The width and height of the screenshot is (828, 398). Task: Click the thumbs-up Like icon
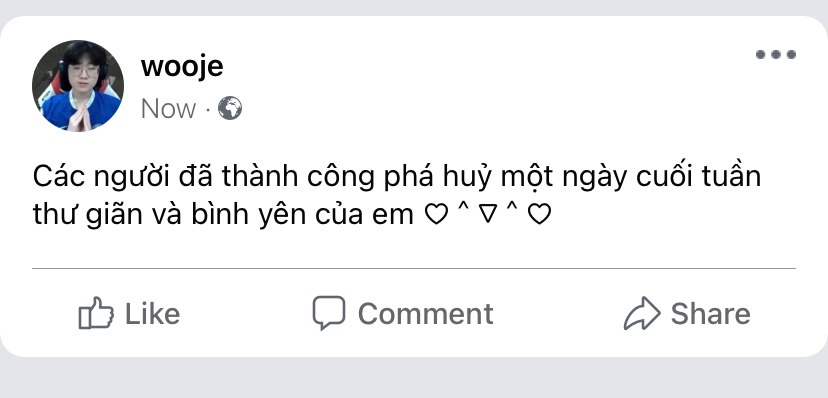tap(96, 313)
